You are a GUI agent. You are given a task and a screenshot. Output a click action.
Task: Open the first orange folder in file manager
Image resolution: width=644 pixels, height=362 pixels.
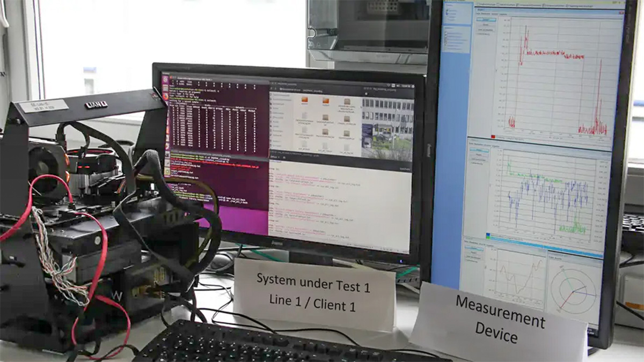[x=304, y=100]
